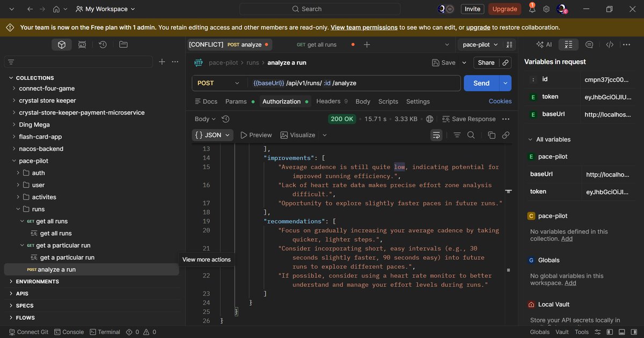Image resolution: width=644 pixels, height=338 pixels.
Task: Open the Code snippet panel icon
Action: coord(610,45)
